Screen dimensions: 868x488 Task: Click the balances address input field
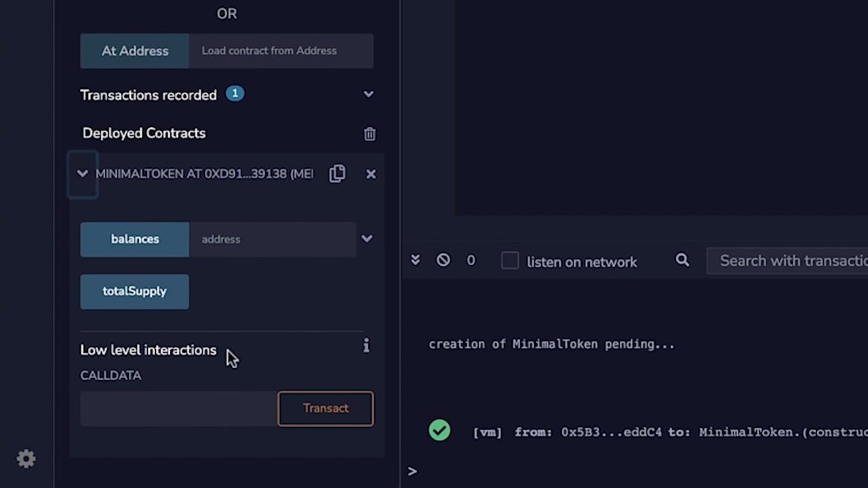click(x=272, y=239)
